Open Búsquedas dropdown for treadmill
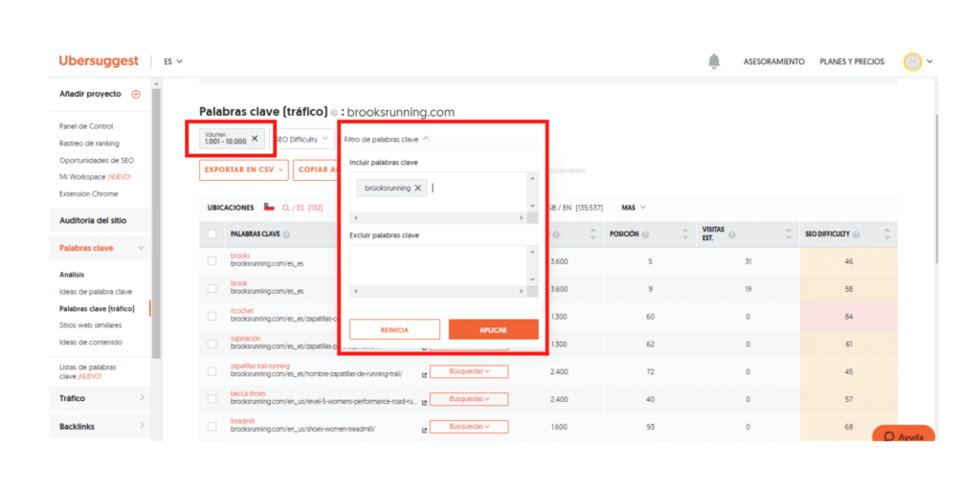This screenshot has width=980, height=490. 469,426
